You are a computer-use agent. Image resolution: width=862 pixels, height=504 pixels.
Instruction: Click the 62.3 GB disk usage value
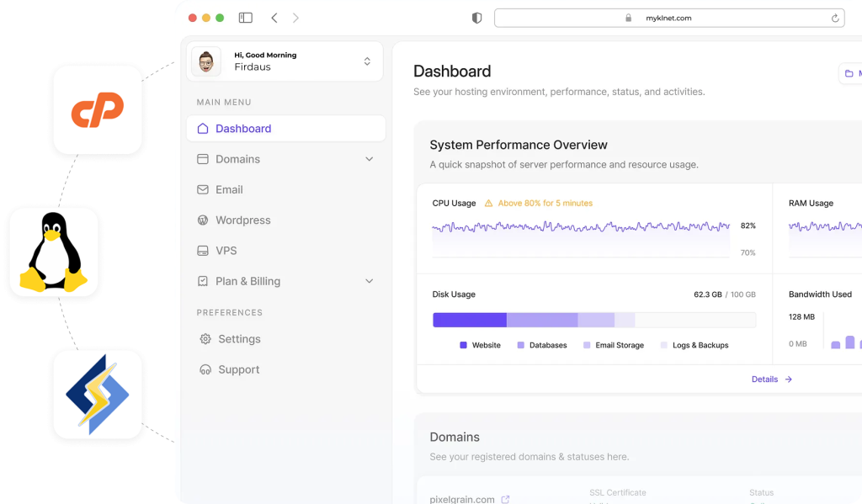pyautogui.click(x=707, y=294)
